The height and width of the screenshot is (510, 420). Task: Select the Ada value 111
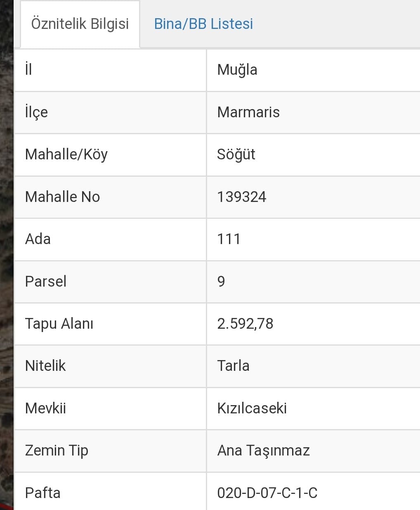(x=229, y=239)
